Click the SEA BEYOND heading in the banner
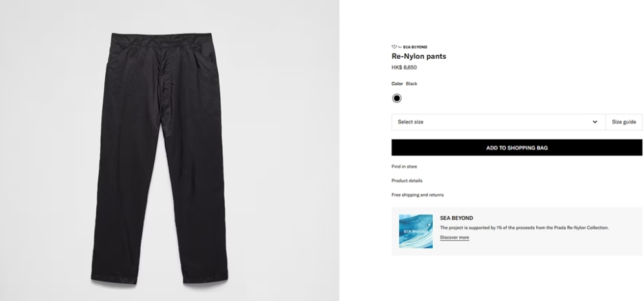 tap(456, 218)
